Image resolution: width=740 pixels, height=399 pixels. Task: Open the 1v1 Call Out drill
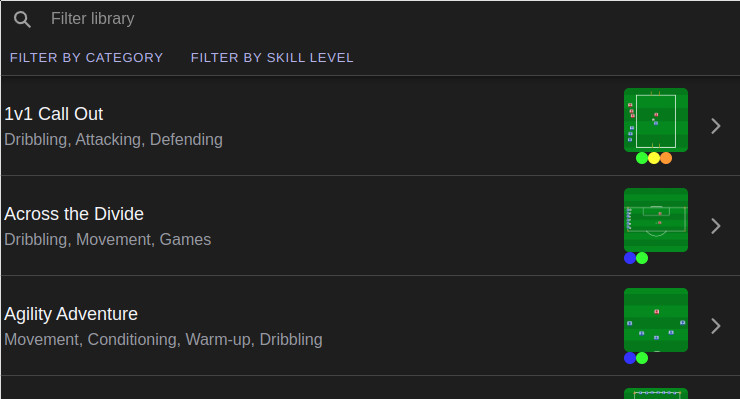pos(370,126)
